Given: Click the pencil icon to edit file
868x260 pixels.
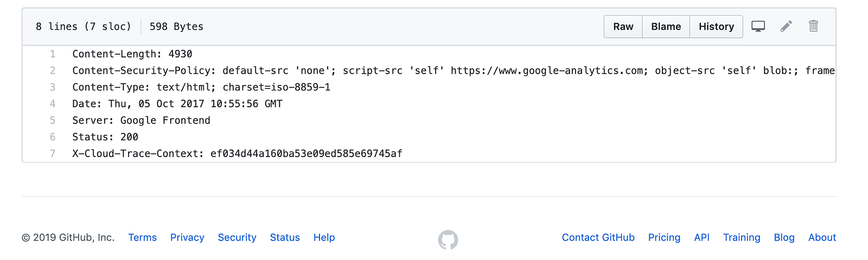Looking at the screenshot, I should coord(786,26).
